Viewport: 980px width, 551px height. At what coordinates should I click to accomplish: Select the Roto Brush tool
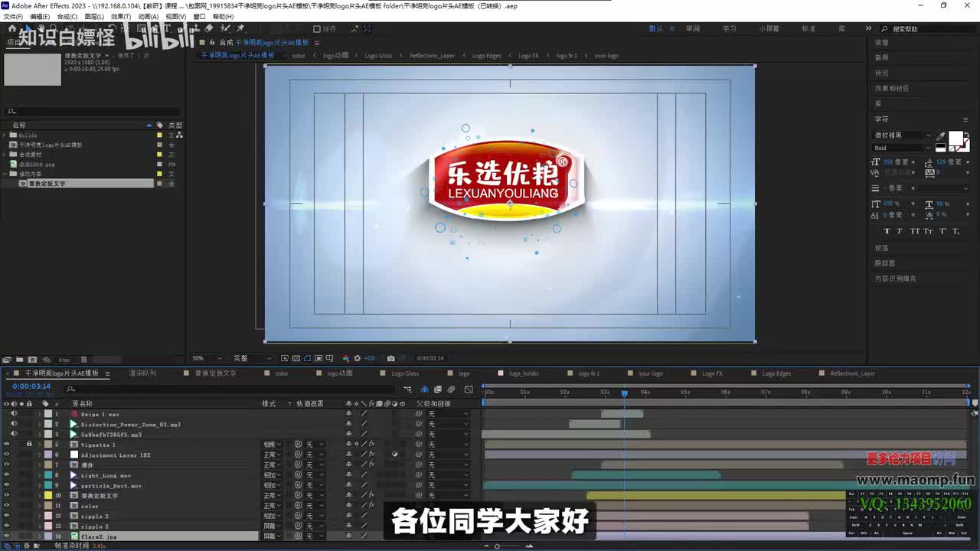click(225, 29)
